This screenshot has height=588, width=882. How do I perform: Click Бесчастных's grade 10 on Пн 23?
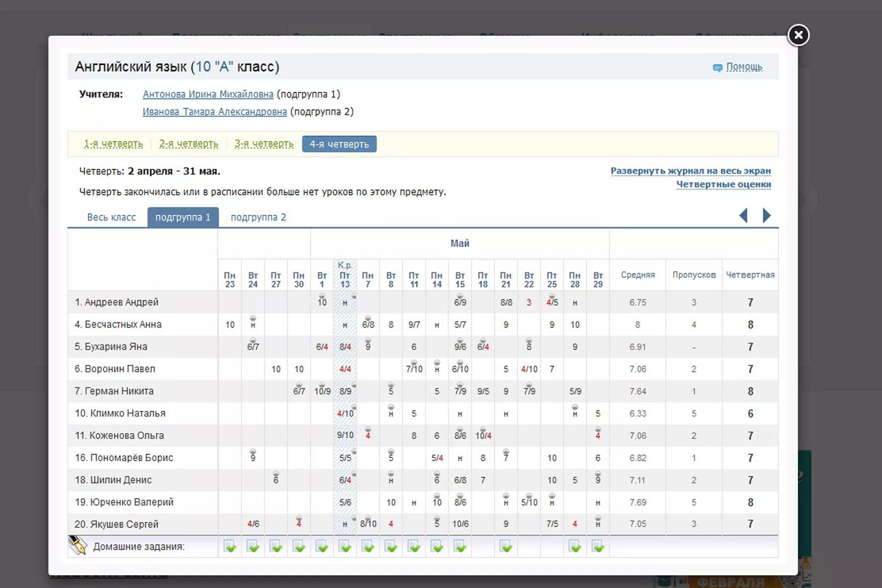[230, 325]
